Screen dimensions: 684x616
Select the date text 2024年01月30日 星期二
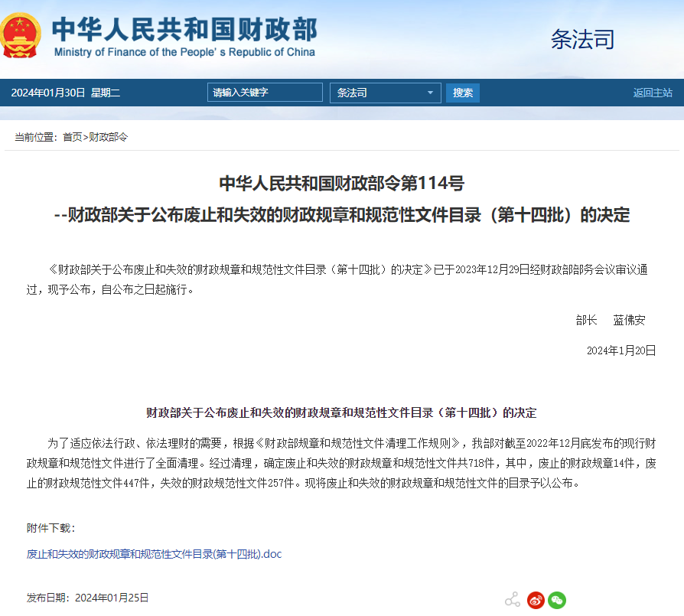(x=66, y=93)
